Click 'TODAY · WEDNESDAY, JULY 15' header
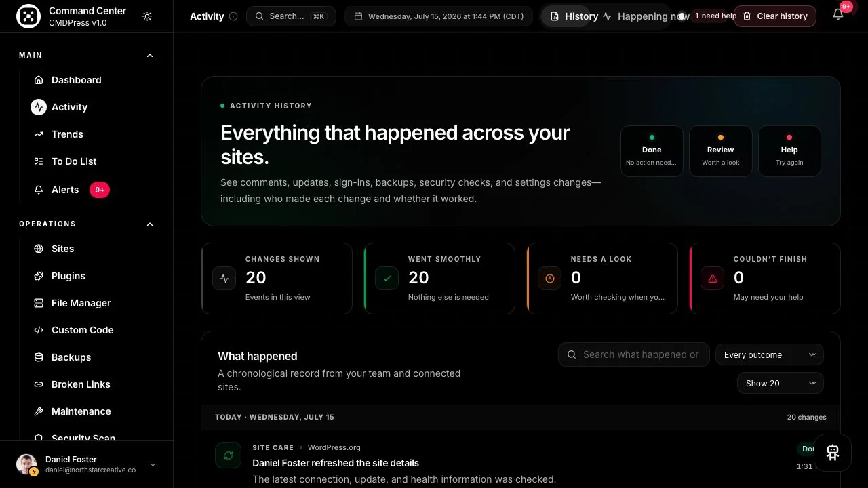 click(x=275, y=417)
